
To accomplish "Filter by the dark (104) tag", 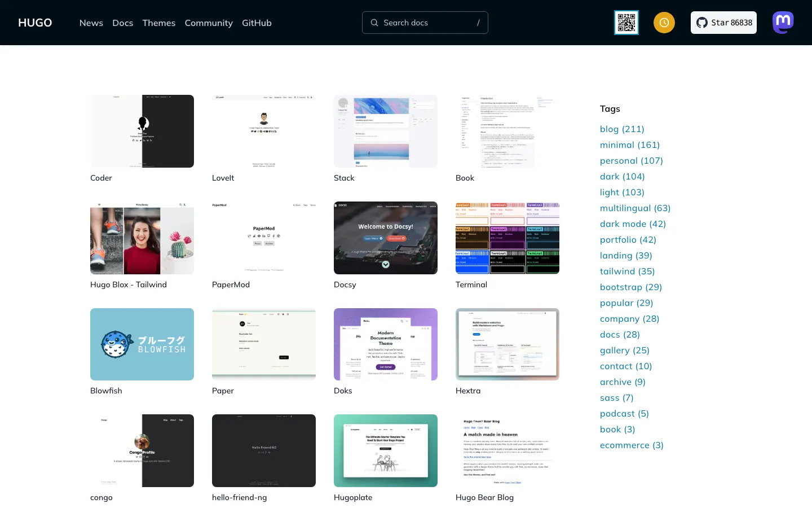I will point(623,177).
